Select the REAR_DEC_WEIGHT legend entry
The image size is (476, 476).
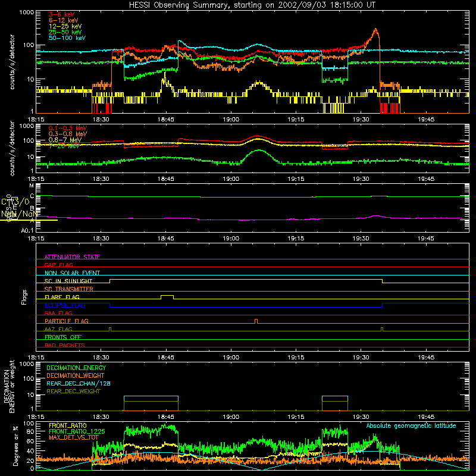(x=73, y=392)
